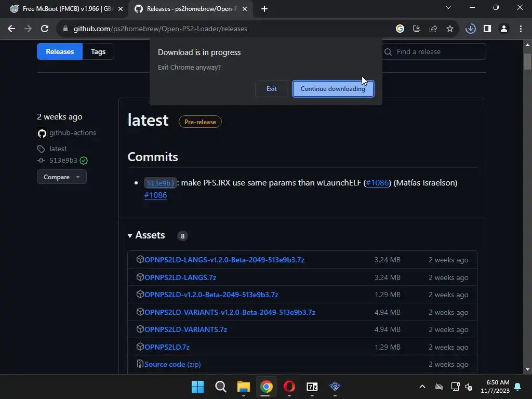Open File Explorer from taskbar
This screenshot has height=399, width=532.
click(x=243, y=387)
